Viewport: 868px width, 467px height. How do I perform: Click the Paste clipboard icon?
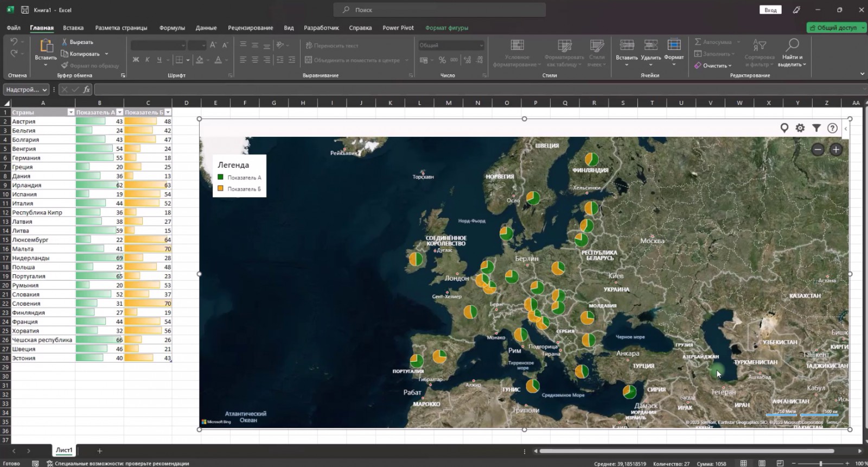(x=46, y=46)
